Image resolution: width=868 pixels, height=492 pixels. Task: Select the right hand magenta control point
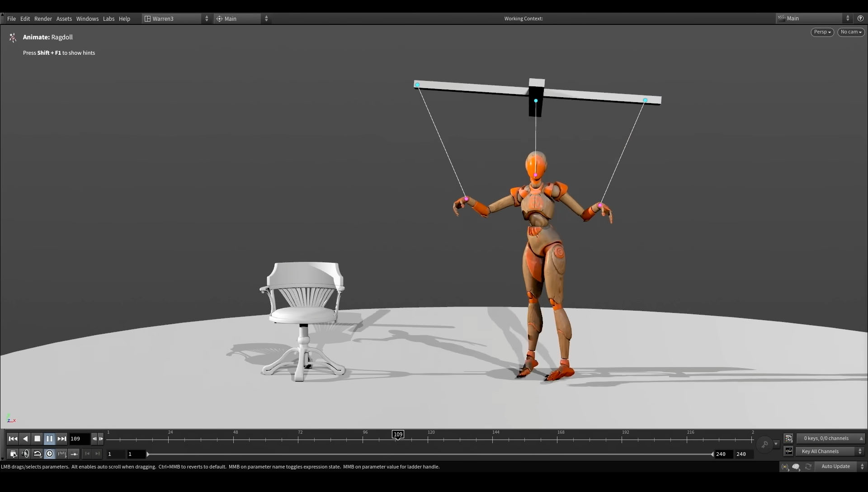[600, 205]
